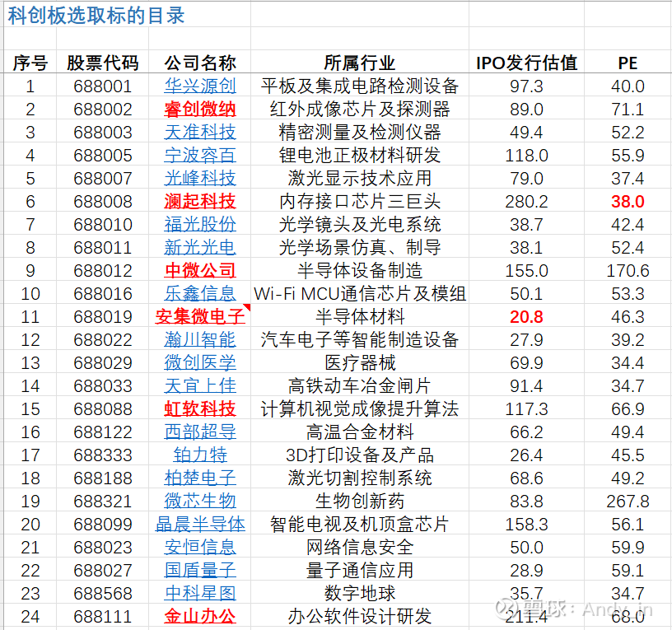Select the title cell 科创板选取标的目录
This screenshot has width=672, height=630.
point(96,16)
